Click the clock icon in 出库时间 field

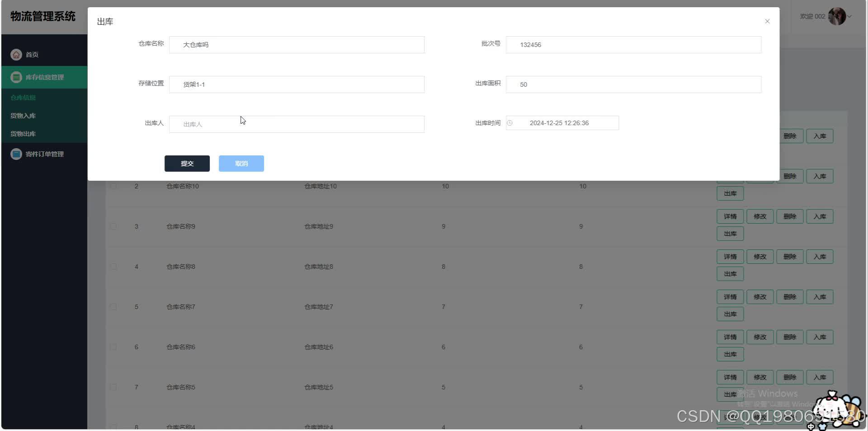(509, 123)
